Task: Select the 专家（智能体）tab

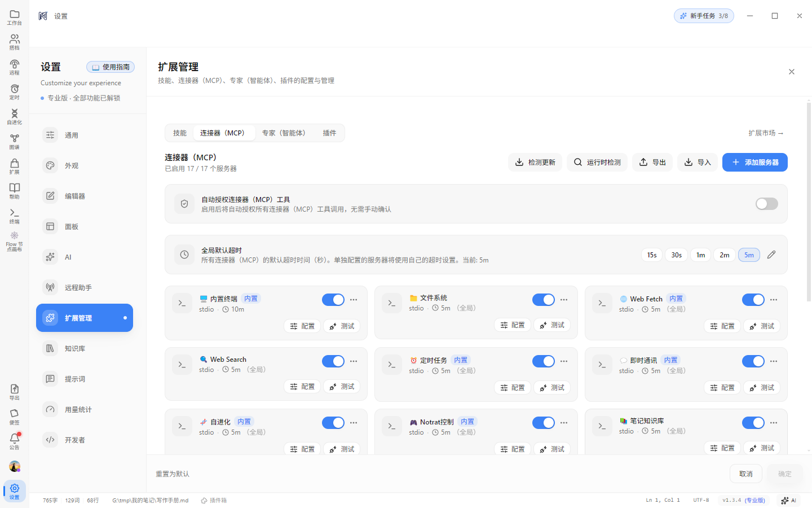Action: point(284,133)
